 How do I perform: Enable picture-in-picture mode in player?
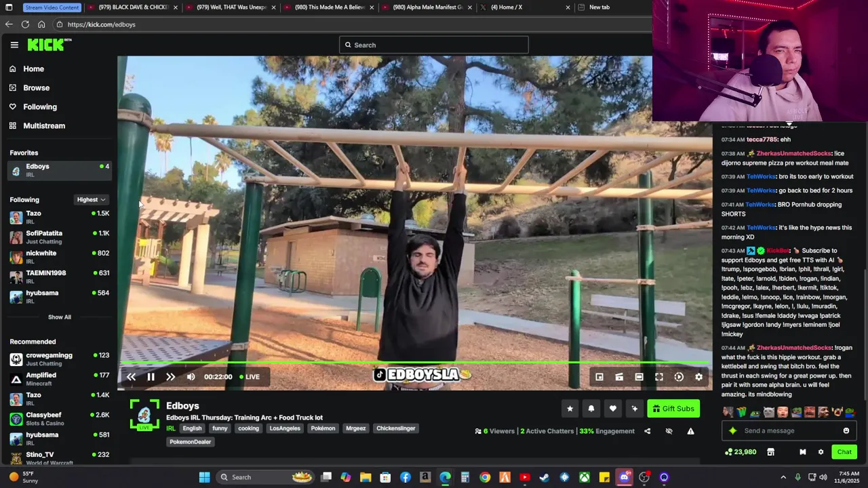[x=599, y=377]
